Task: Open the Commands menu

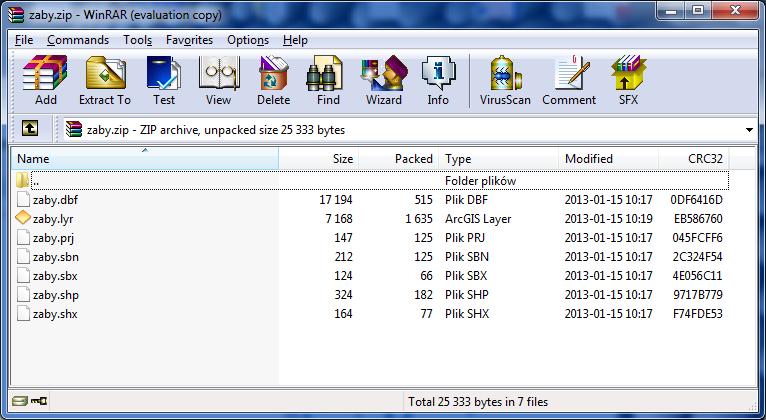Action: tap(78, 40)
